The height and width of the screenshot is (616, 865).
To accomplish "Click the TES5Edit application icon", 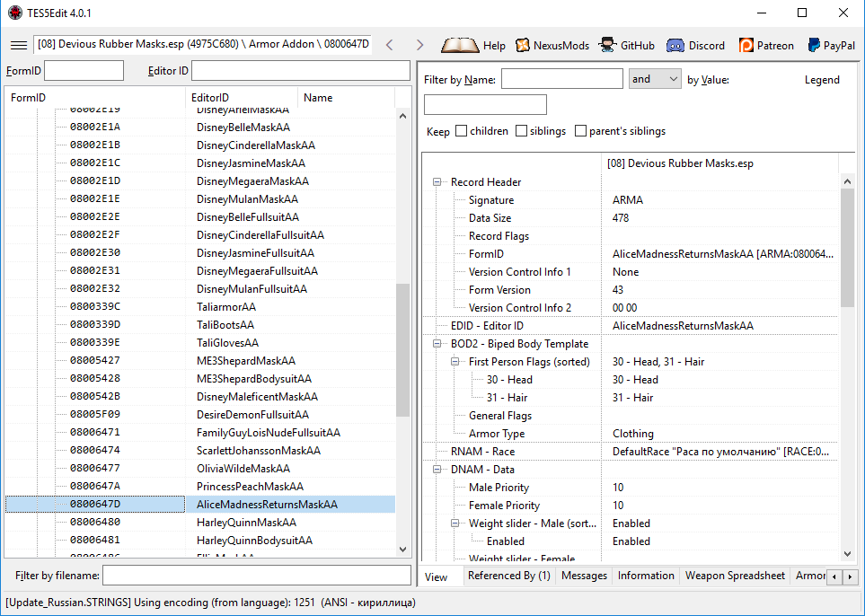I will [14, 13].
